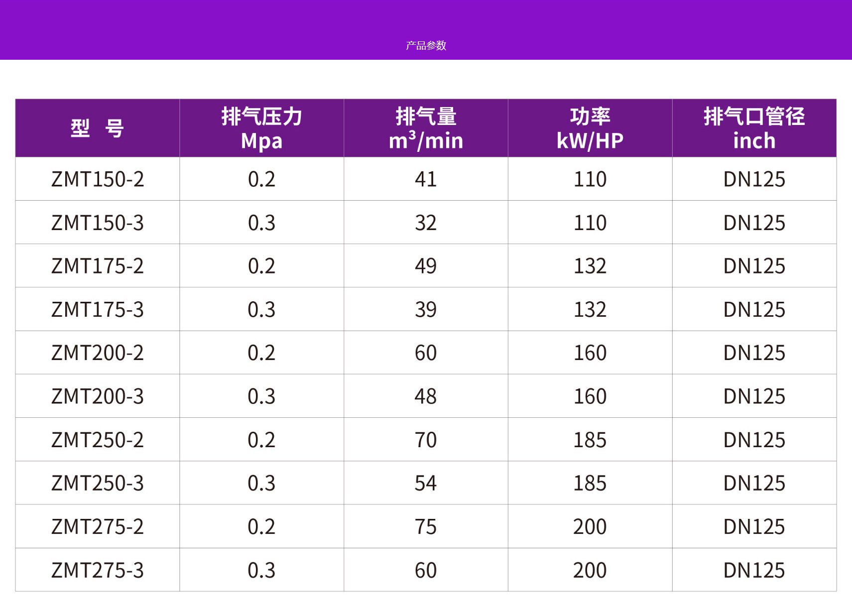Select the DN125 cell in ZMT275-3 row
The image size is (852, 616).
click(754, 570)
